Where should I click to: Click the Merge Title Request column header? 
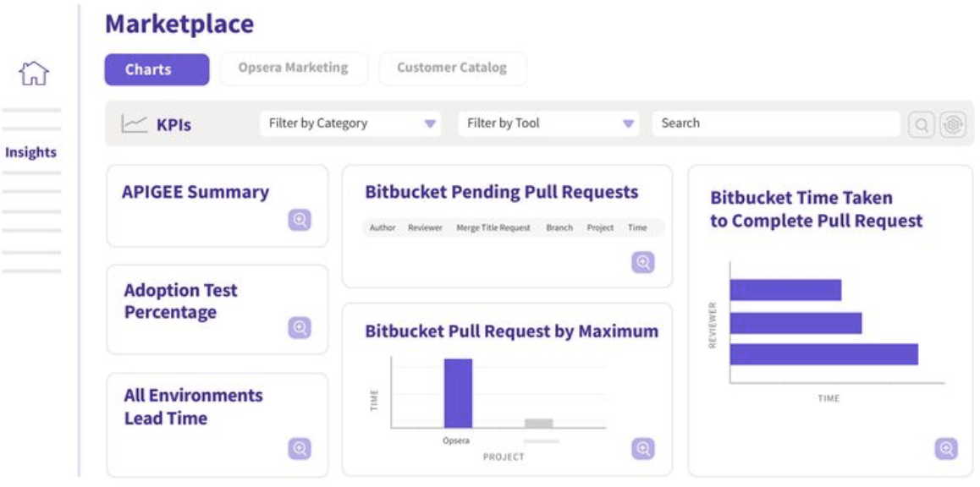[493, 228]
